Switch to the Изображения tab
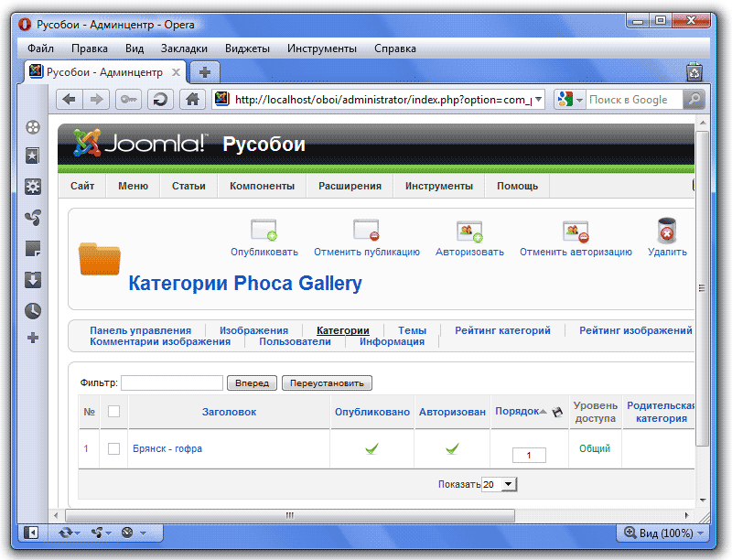This screenshot has height=560, width=732. 253,330
